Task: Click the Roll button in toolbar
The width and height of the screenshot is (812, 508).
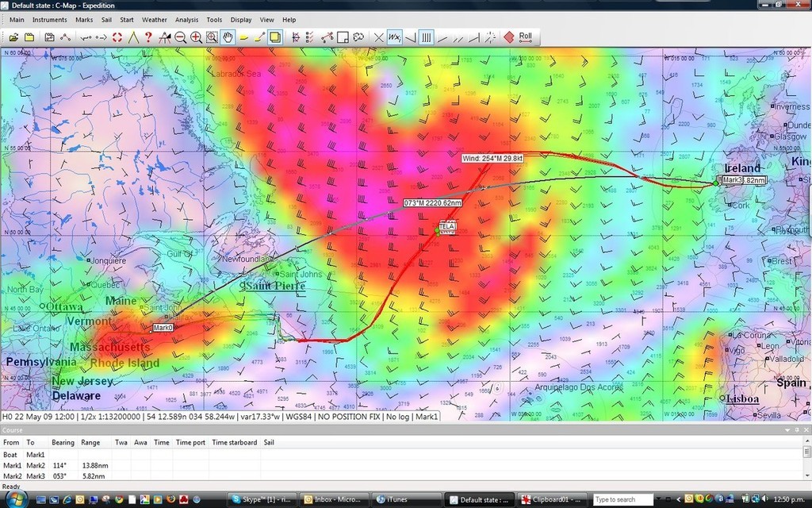Action: point(526,37)
